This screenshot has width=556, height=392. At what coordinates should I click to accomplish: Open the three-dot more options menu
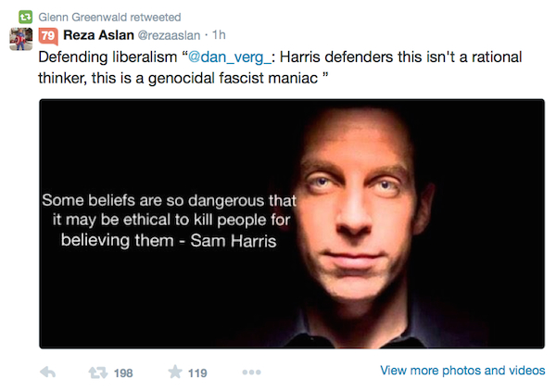(x=250, y=373)
